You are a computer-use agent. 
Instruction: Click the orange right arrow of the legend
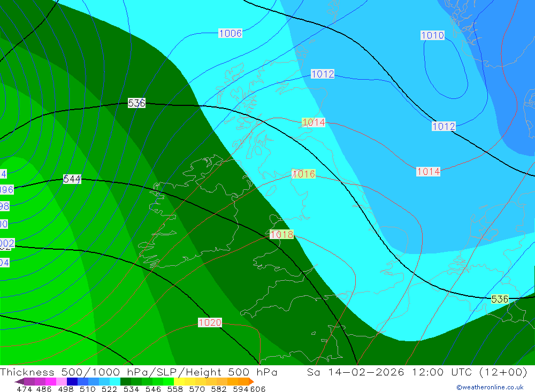coord(251,381)
